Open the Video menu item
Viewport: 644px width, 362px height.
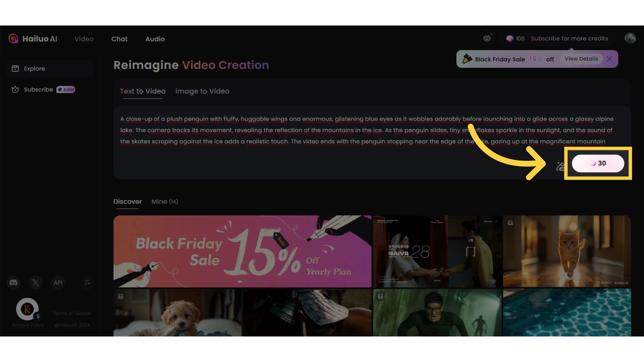click(84, 39)
